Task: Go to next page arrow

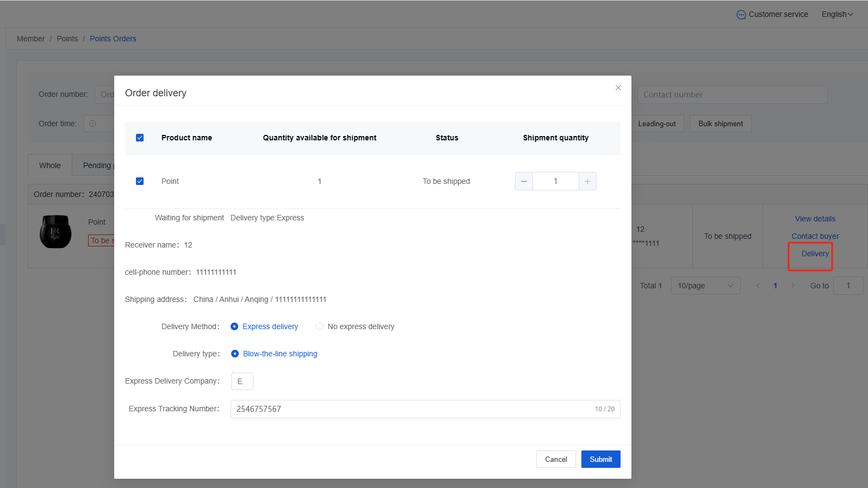Action: [793, 286]
